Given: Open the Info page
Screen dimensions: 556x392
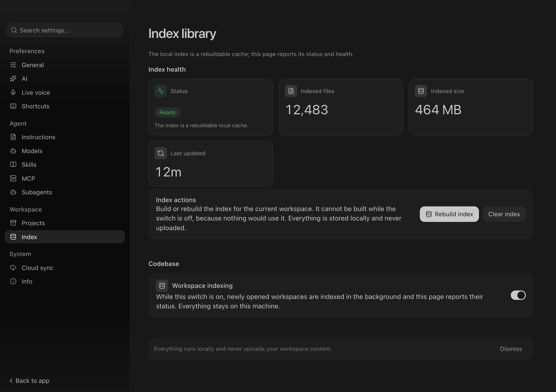Looking at the screenshot, I should pos(65,281).
